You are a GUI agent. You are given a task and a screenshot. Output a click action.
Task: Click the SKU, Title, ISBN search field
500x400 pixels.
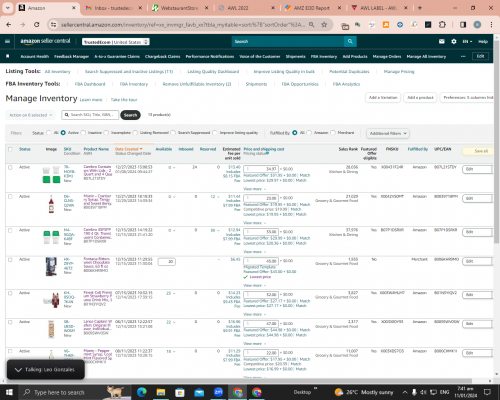[x=90, y=115]
